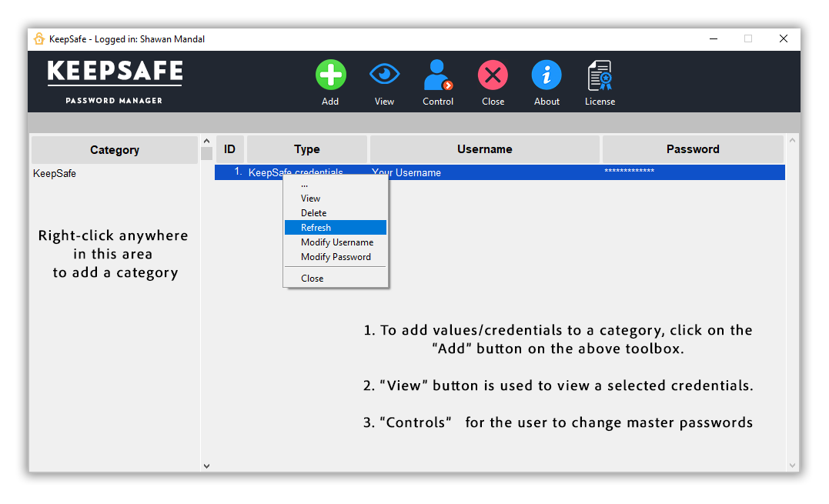The height and width of the screenshot is (504, 829).
Task: Click the ID cell showing '1.'
Action: pyautogui.click(x=238, y=172)
